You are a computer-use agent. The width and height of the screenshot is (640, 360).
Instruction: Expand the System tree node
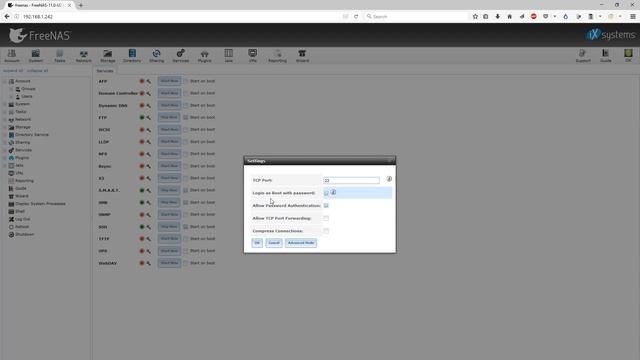pos(5,104)
